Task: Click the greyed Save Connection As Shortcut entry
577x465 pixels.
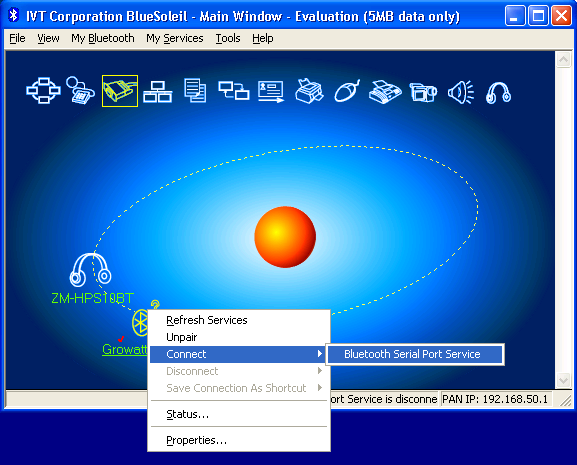Action: pyautogui.click(x=238, y=388)
